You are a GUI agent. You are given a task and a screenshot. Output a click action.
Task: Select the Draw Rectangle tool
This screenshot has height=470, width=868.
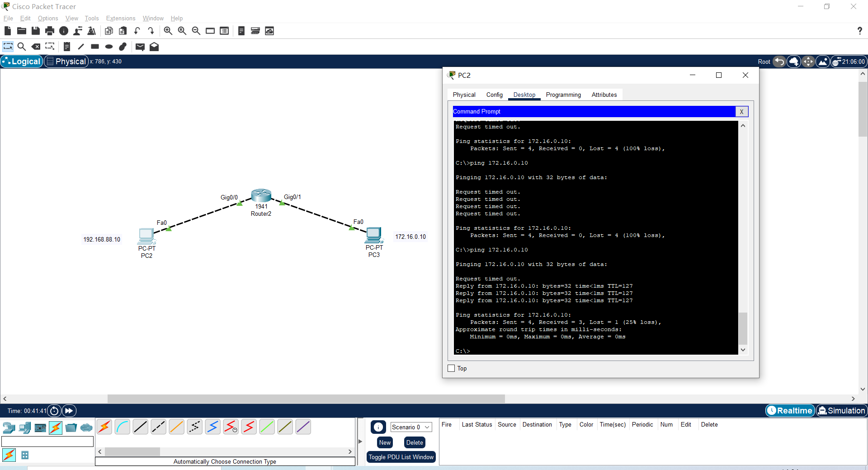(95, 47)
